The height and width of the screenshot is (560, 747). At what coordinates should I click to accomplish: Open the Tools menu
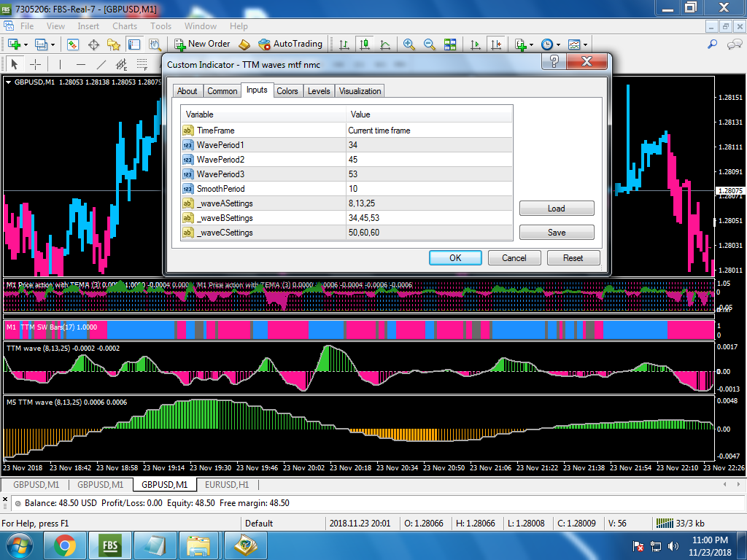coord(160,26)
